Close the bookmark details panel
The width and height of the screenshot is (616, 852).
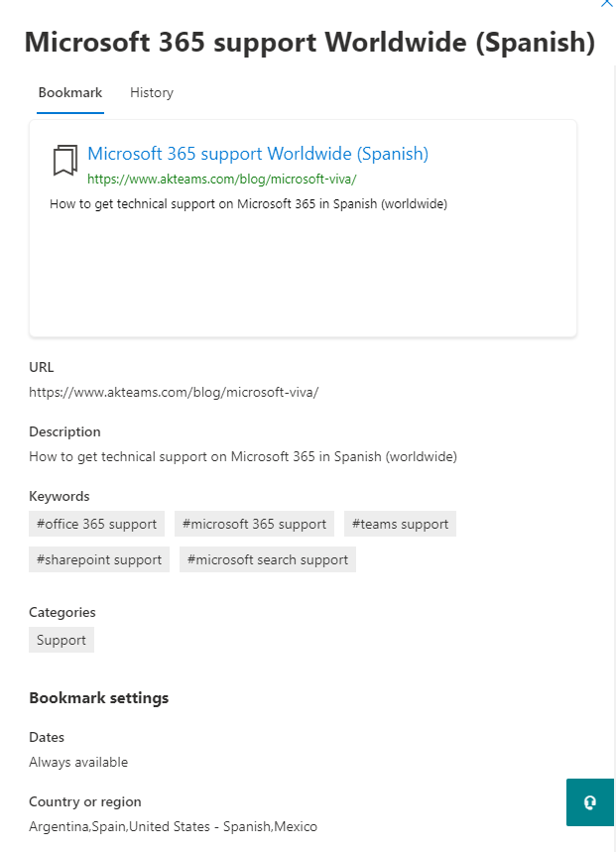607,3
